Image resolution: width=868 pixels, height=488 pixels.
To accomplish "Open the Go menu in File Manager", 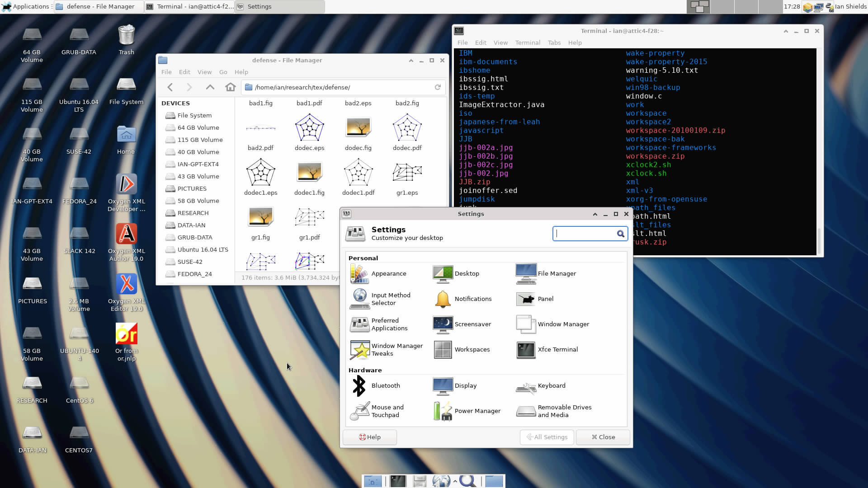I will (x=223, y=72).
